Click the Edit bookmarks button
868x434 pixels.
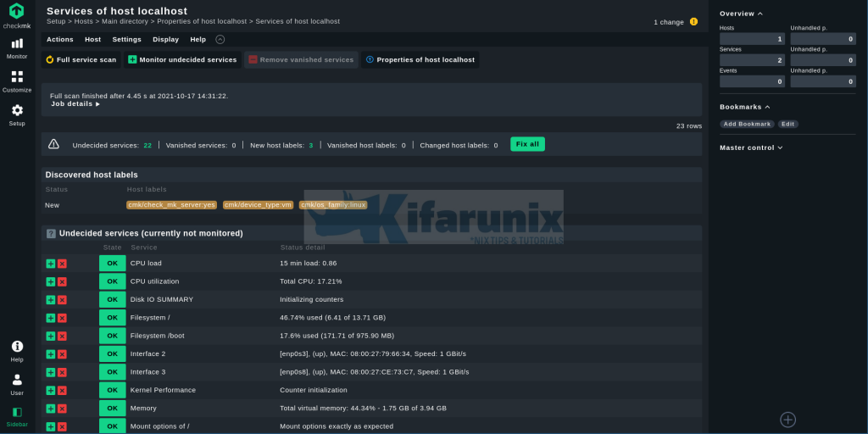coord(787,124)
